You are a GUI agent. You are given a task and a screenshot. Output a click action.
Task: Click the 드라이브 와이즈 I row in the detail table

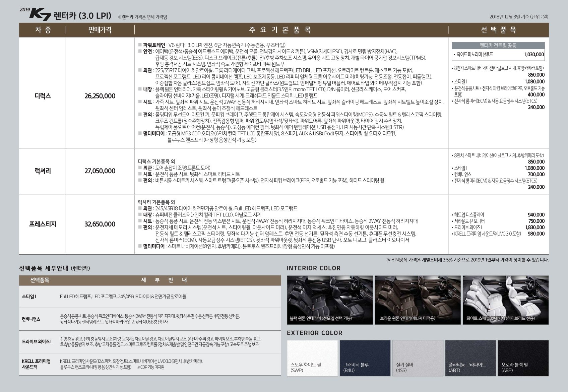(37, 341)
